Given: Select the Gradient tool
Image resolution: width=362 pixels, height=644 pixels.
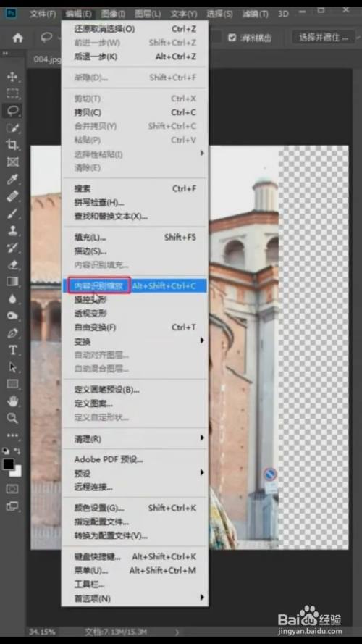Looking at the screenshot, I should [13, 282].
